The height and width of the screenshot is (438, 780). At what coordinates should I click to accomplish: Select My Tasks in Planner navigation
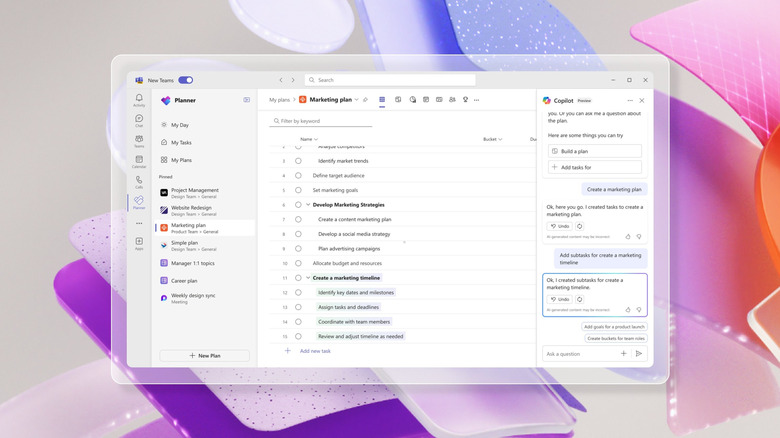(x=181, y=142)
